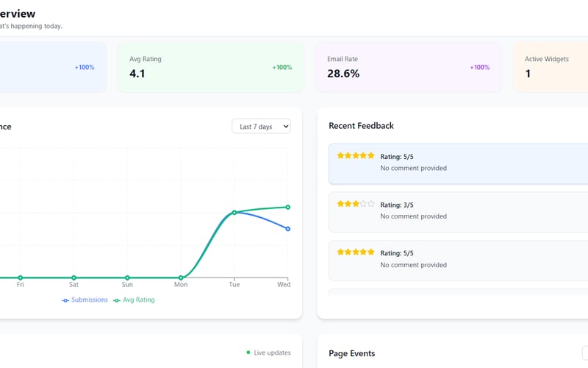Open the Rating: 3/5 feedback entry
The width and height of the screenshot is (588, 368).
coord(458,212)
